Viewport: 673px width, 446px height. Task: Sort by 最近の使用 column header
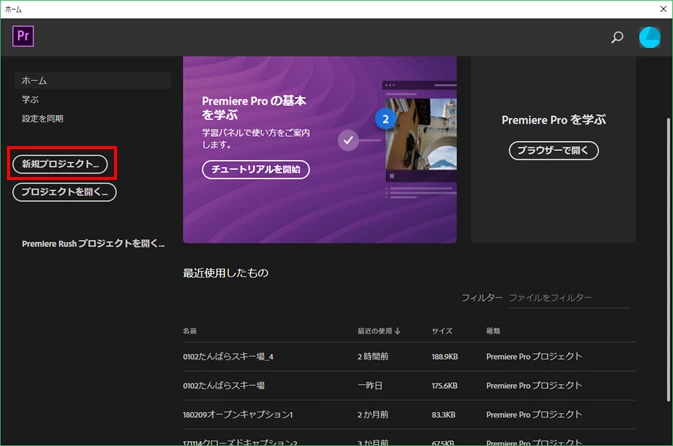tap(379, 331)
